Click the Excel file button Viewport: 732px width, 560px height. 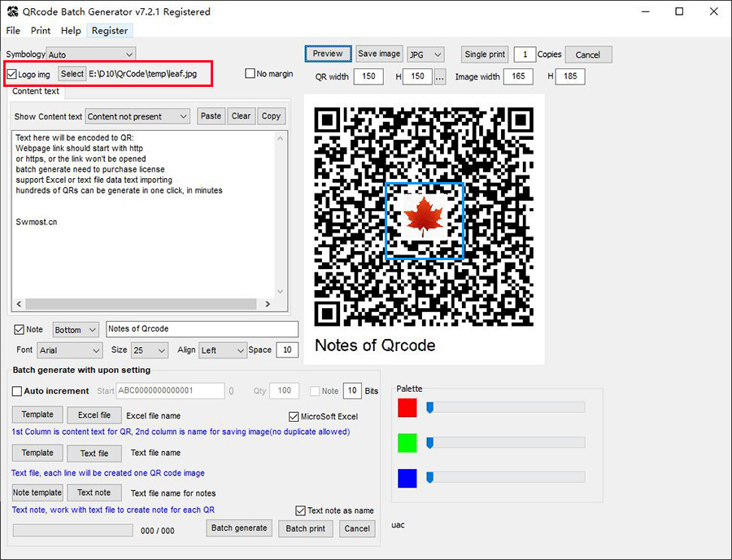(x=94, y=415)
